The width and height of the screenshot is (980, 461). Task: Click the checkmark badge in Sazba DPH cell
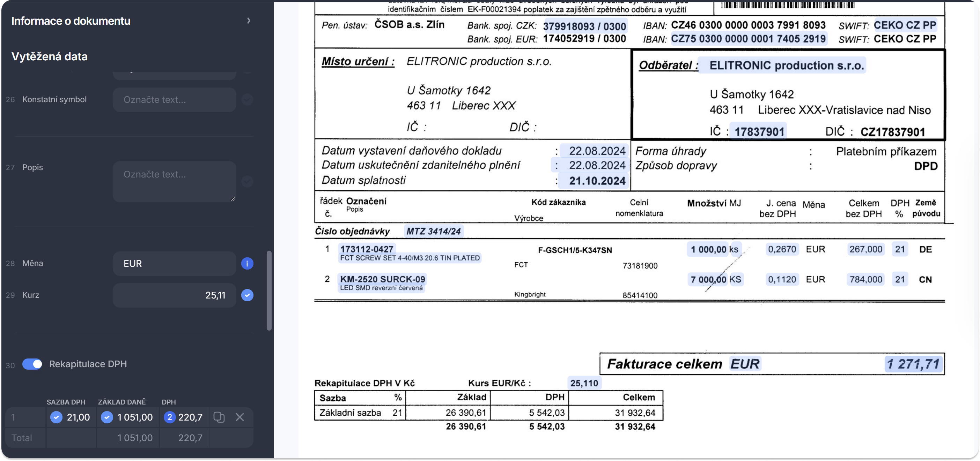point(56,417)
